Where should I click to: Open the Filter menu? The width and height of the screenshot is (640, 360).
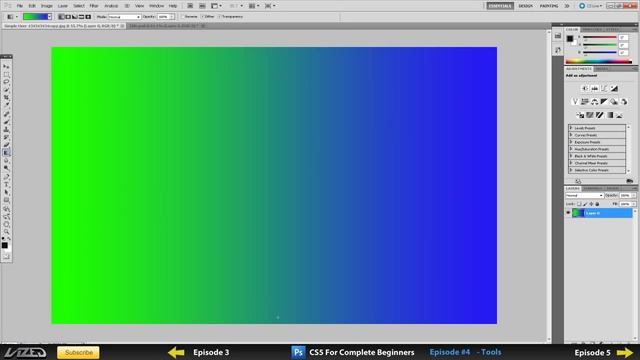point(94,6)
